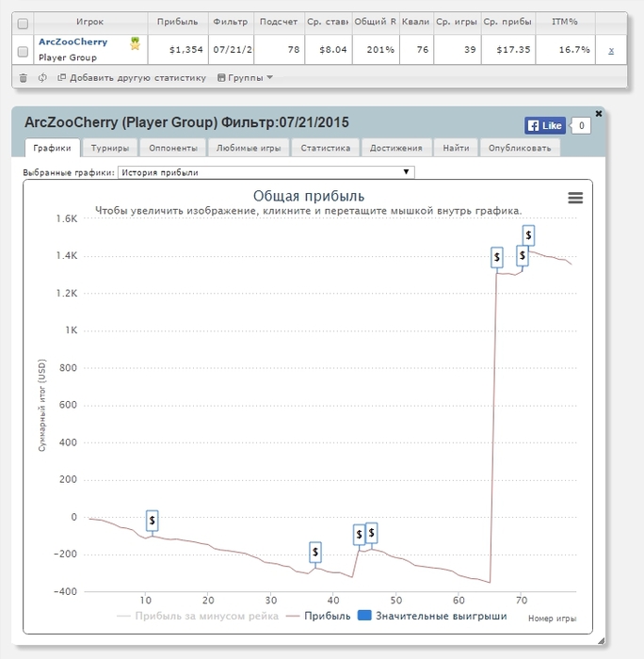Switch to the Турниры tab

click(110, 148)
